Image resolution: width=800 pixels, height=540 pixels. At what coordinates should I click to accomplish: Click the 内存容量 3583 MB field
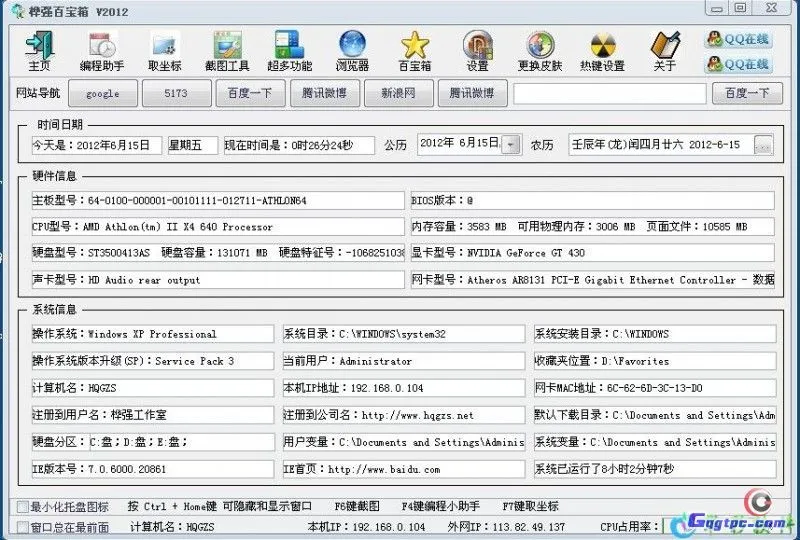[x=593, y=227]
